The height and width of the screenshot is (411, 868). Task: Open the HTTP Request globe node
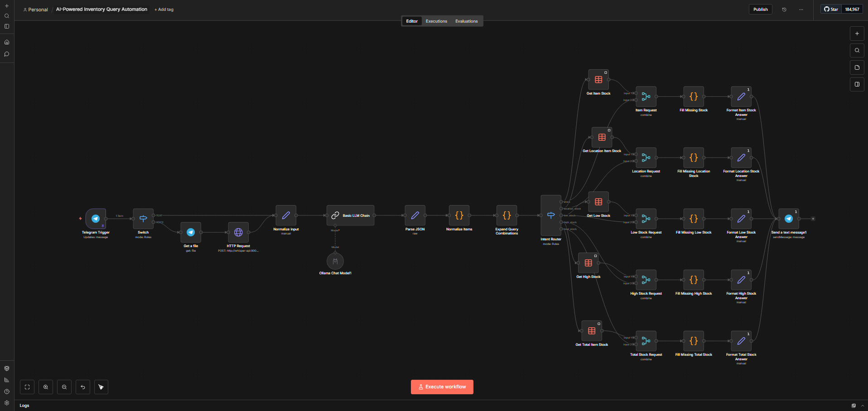pyautogui.click(x=238, y=232)
